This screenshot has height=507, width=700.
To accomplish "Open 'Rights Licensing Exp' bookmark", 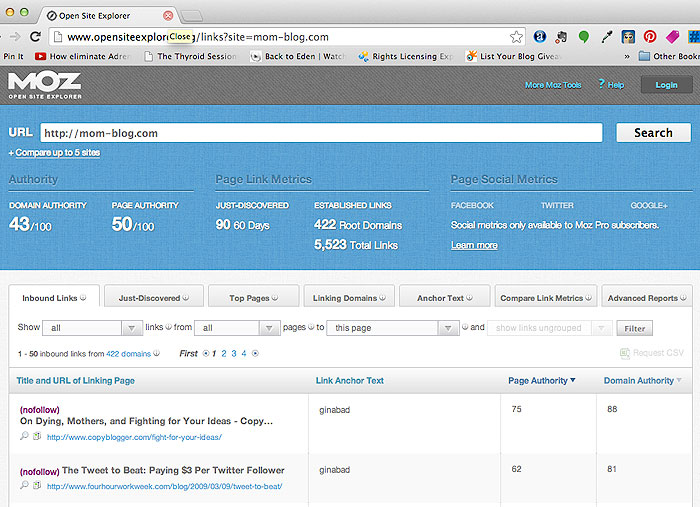I will point(406,56).
